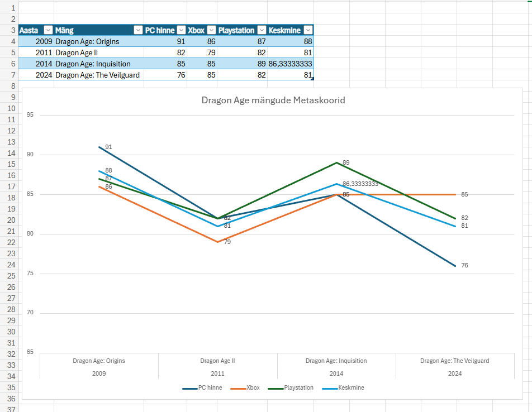This screenshot has height=412, width=532.
Task: Select the table cell Dragon Age: Inquisition
Action: tap(99, 64)
